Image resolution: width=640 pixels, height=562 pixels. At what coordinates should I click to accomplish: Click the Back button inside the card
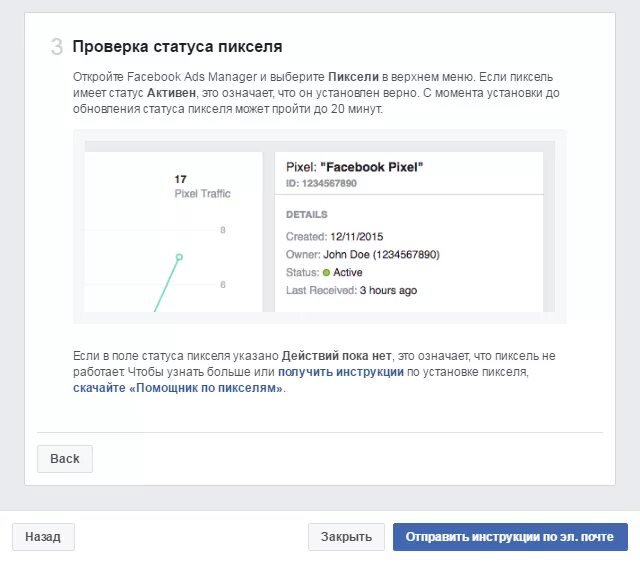65,459
